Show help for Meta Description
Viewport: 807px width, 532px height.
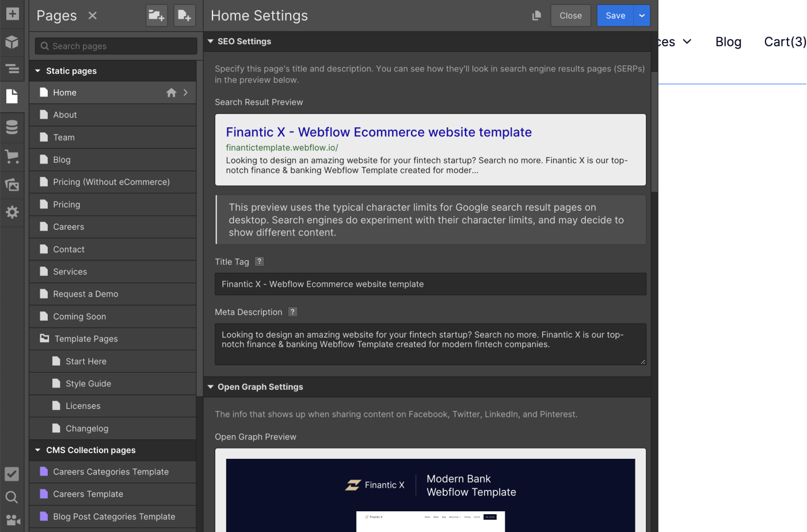click(x=292, y=311)
